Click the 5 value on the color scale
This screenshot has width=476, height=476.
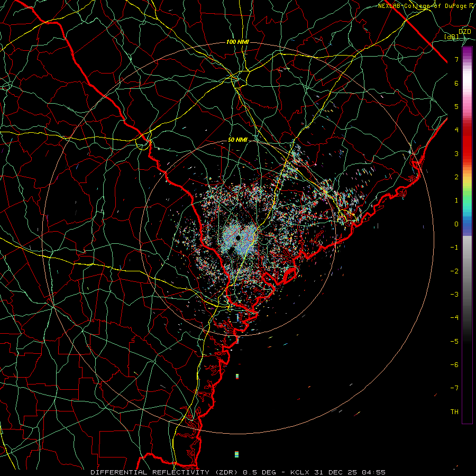[x=456, y=106]
